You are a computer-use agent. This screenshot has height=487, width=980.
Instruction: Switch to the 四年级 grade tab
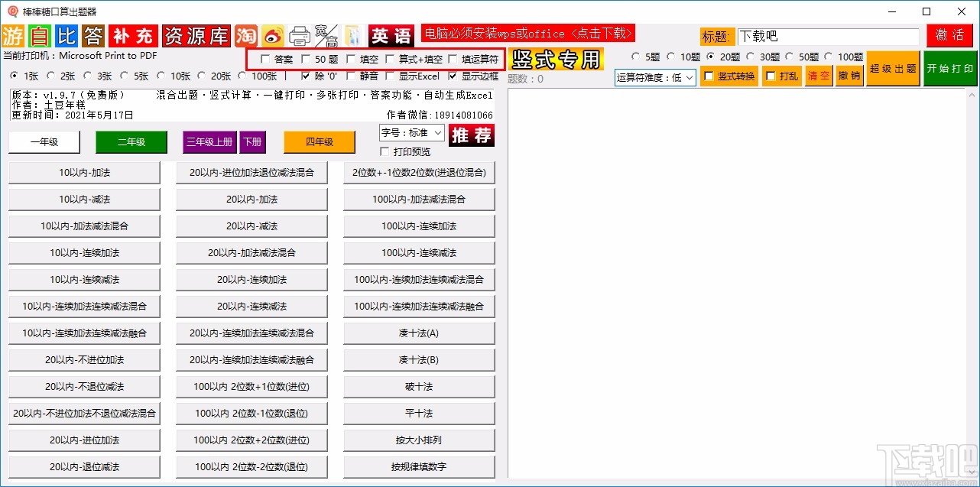tap(319, 142)
